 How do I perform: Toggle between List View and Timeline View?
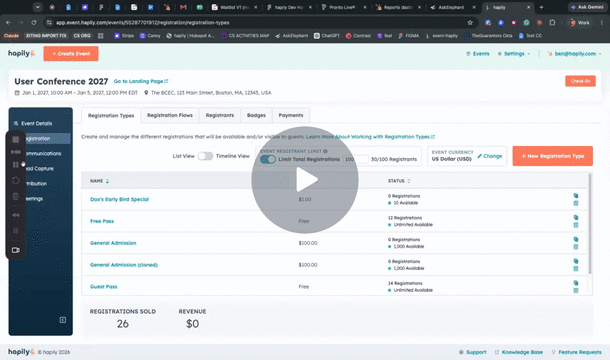pos(205,156)
